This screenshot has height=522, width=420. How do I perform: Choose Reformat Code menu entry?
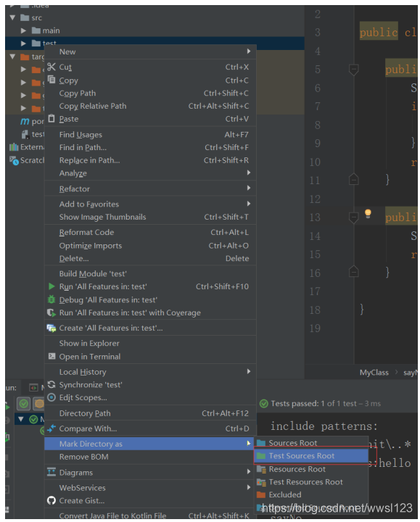(150, 233)
